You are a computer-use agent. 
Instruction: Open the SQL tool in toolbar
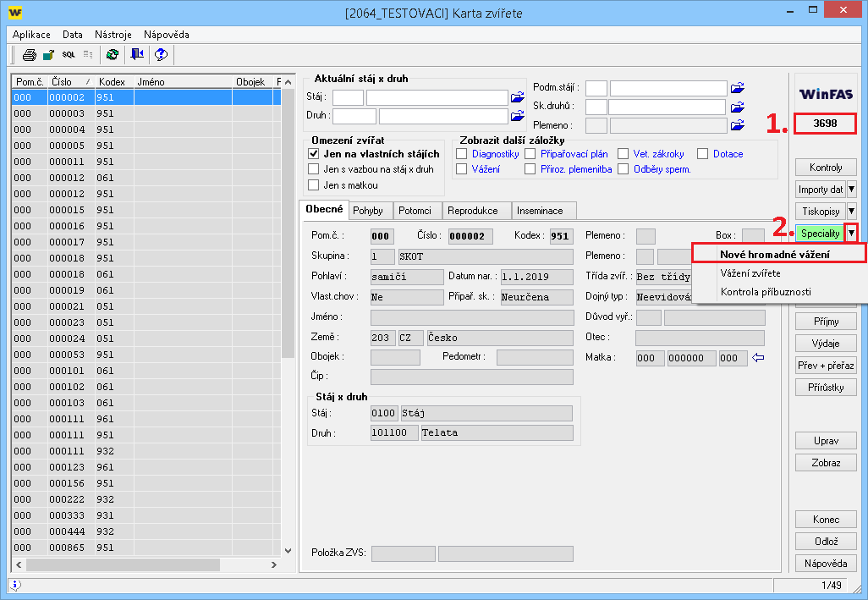pyautogui.click(x=69, y=55)
